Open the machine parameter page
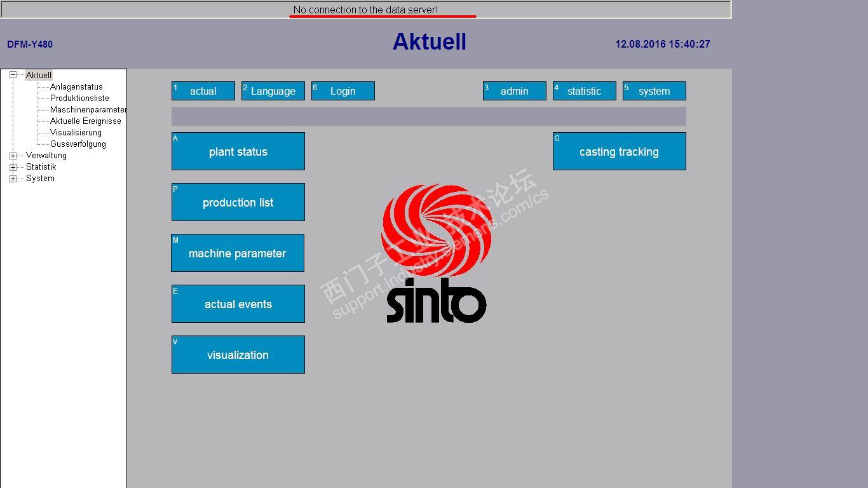 pyautogui.click(x=238, y=253)
